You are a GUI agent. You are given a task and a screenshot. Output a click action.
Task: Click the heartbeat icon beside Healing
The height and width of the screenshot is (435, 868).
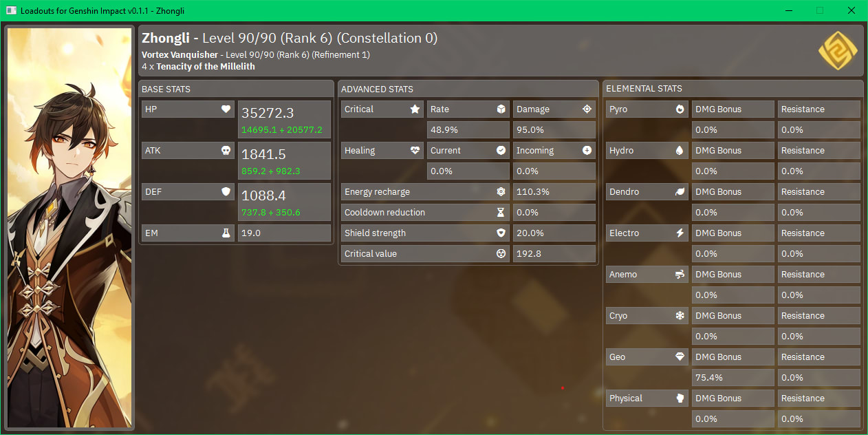415,151
